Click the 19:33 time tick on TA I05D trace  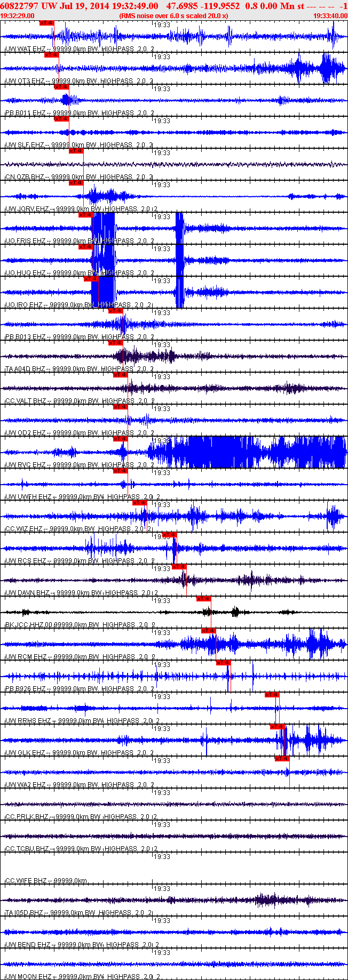pos(162,889)
